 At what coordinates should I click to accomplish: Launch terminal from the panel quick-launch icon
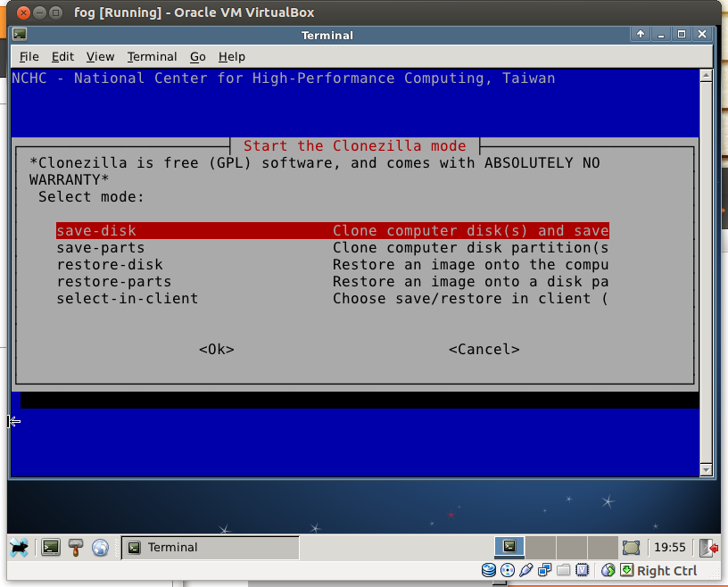(51, 547)
